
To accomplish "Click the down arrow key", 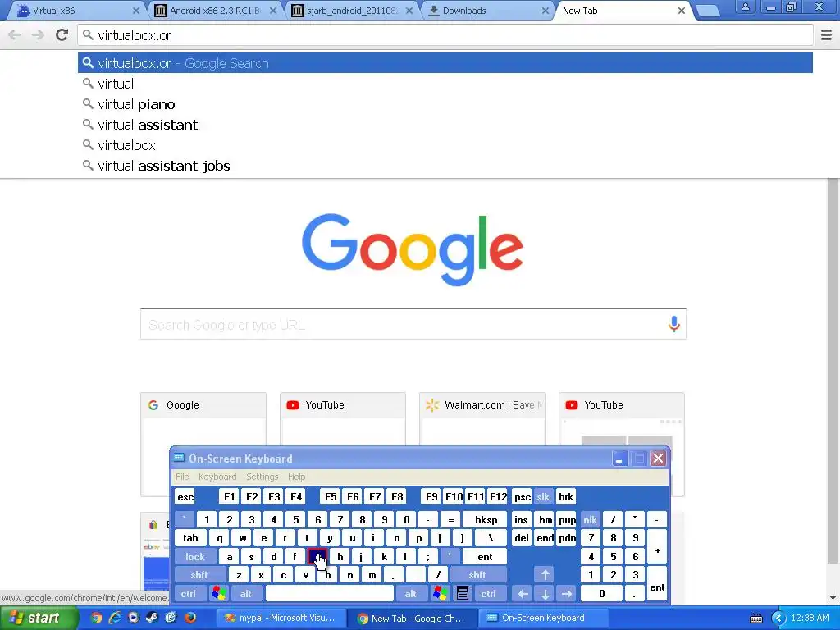I will (545, 594).
